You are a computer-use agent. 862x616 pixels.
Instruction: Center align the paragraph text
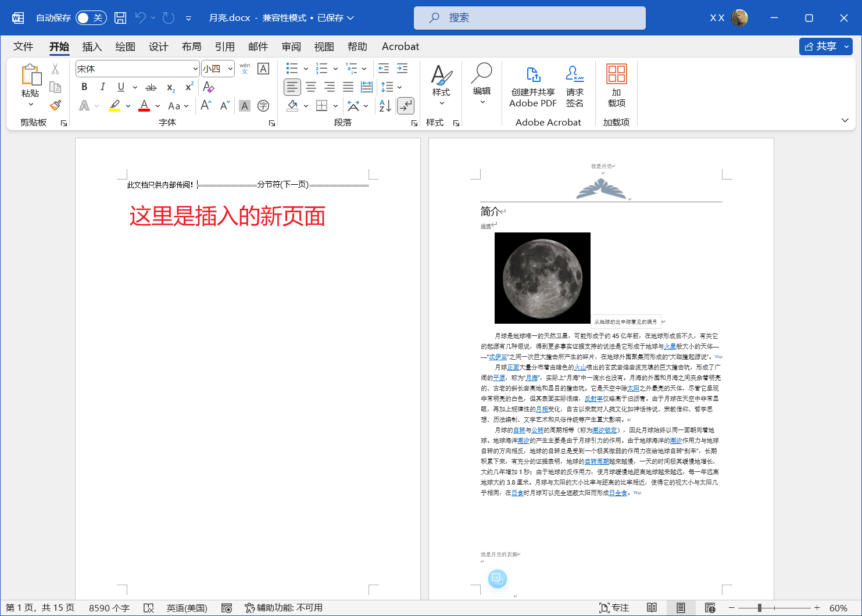[x=311, y=87]
